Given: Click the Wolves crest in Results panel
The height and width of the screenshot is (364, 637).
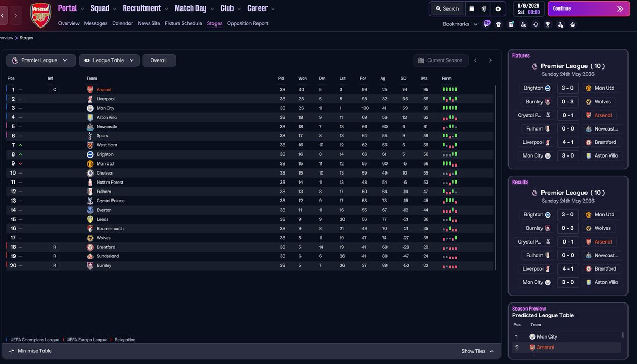Looking at the screenshot, I should coord(588,228).
